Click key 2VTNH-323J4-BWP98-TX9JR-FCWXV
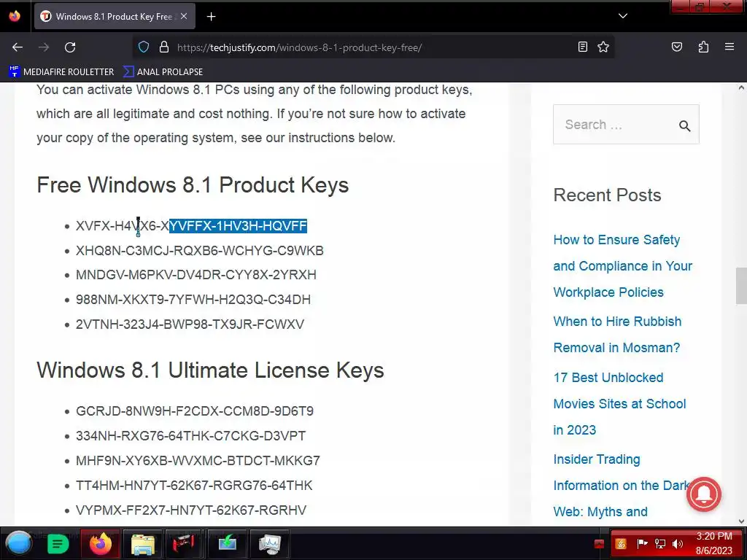Viewport: 747px width, 560px height. click(190, 324)
